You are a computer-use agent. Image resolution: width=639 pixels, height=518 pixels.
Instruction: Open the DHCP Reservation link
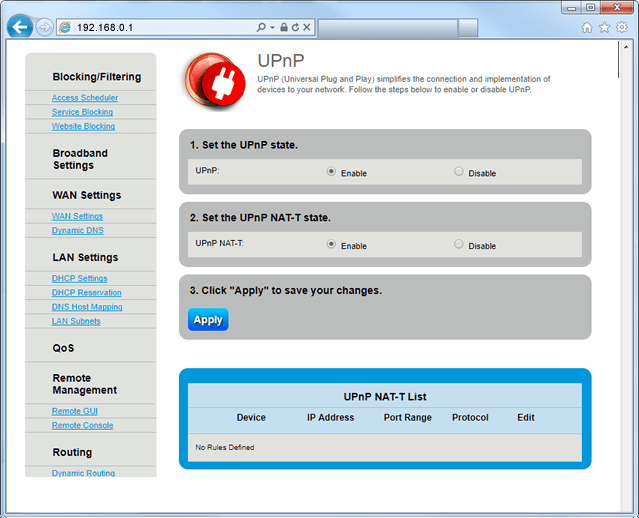tap(87, 292)
